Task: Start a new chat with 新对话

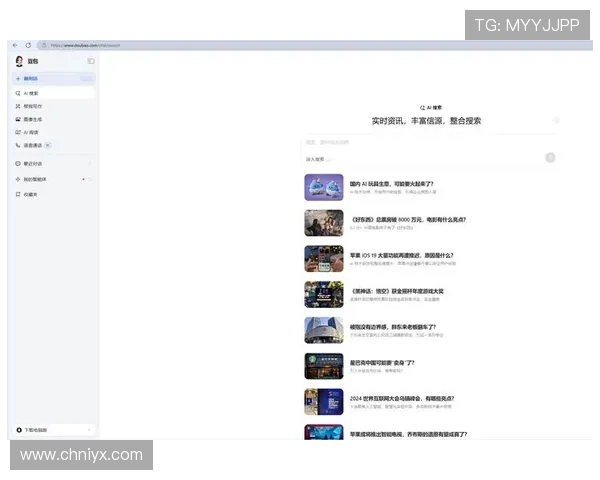Action: 54,78
